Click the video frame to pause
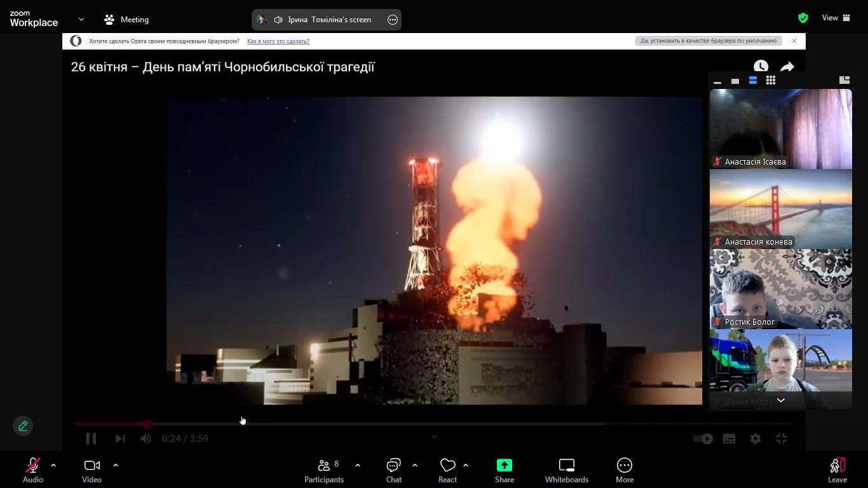868x488 pixels. pos(434,250)
